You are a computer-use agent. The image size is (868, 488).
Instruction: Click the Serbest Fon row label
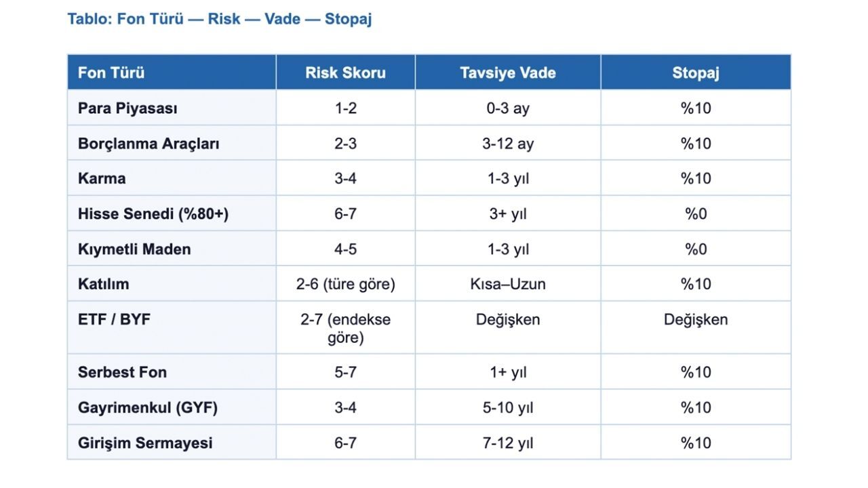(x=122, y=373)
